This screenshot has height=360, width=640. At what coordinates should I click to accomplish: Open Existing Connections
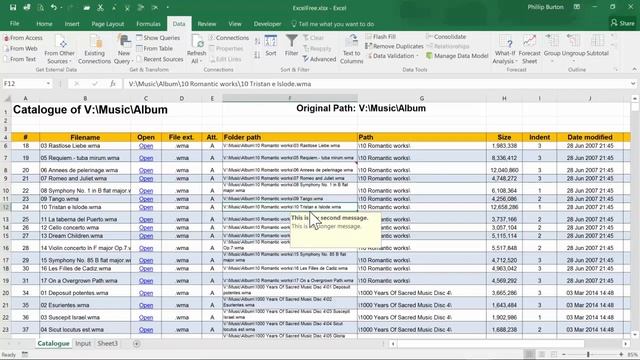[x=94, y=49]
